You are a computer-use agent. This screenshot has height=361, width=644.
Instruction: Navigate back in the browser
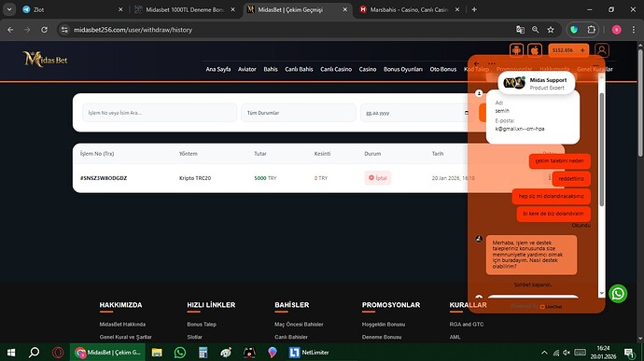[10, 30]
